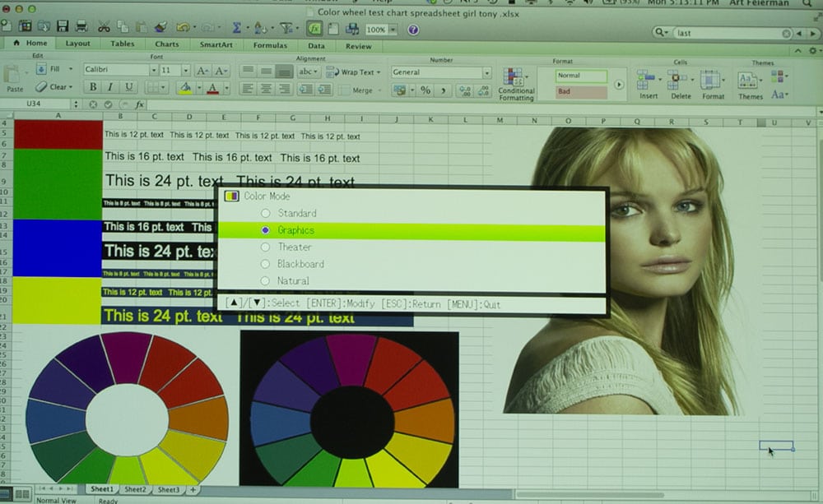Screen dimensions: 823x504
Task: Add a new sheet with plus button
Action: point(193,490)
